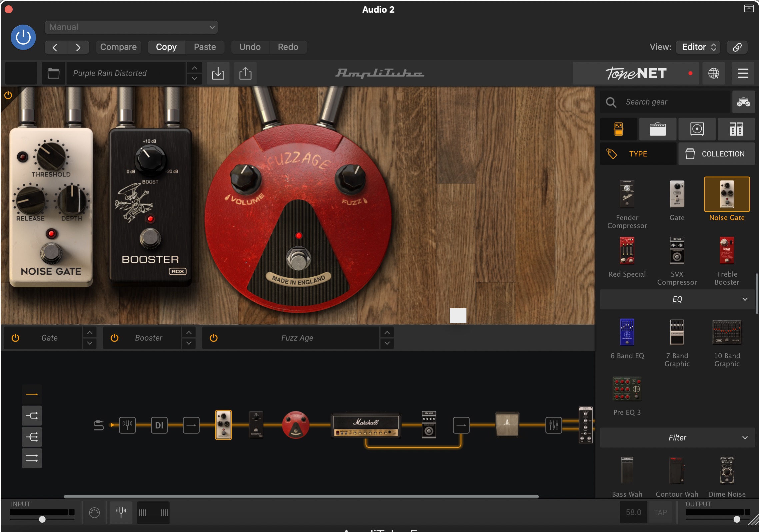
Task: Open the View Editor dropdown
Action: 698,47
